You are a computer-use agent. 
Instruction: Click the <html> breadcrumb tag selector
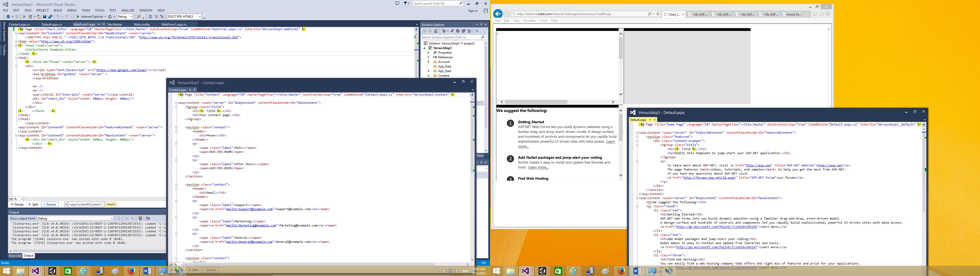(x=111, y=204)
